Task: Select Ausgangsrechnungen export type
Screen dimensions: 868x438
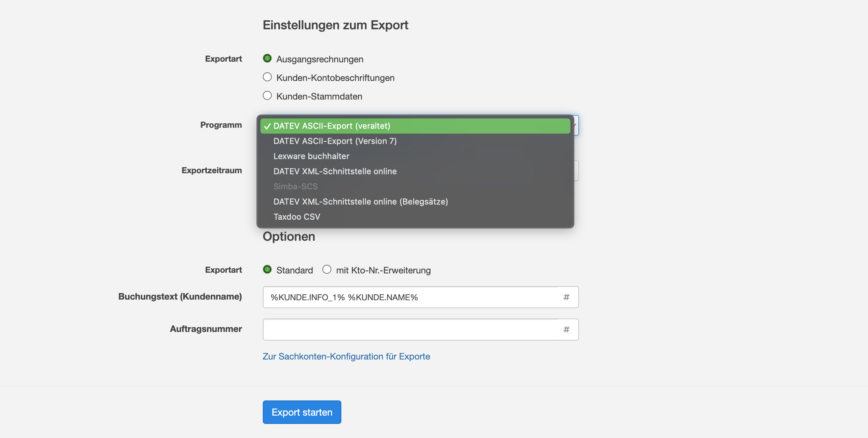Action: click(x=267, y=59)
